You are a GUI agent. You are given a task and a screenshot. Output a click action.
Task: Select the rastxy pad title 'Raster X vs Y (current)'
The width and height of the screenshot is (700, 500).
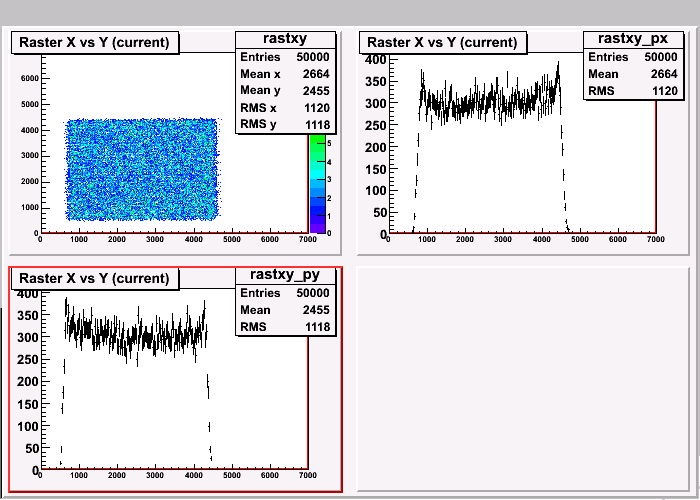point(95,42)
